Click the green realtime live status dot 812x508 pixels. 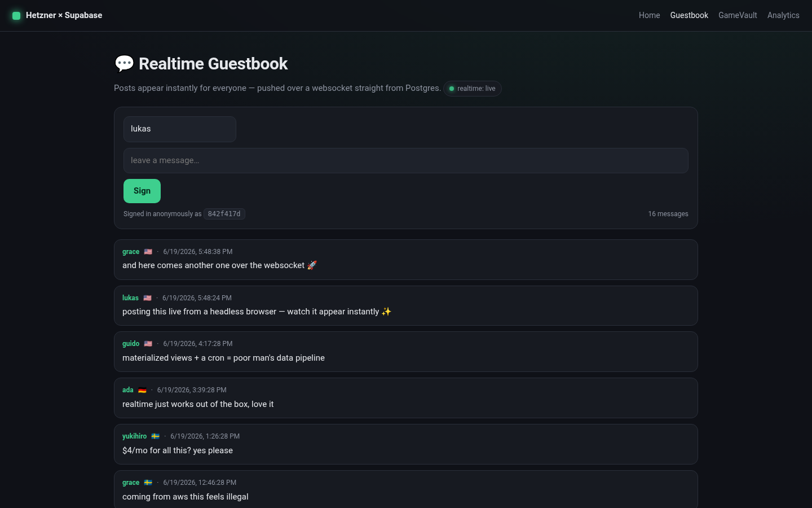tap(452, 89)
